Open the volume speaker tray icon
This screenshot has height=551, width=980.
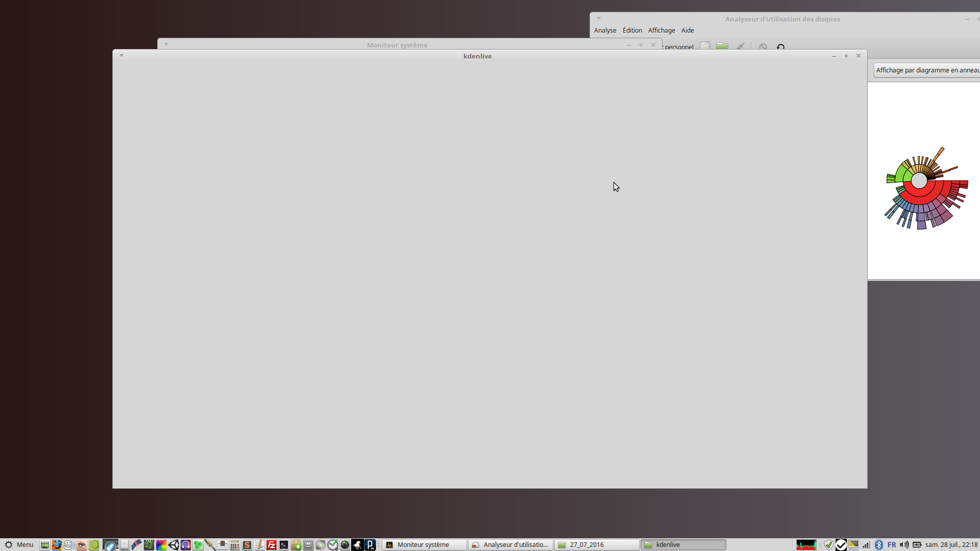[904, 545]
